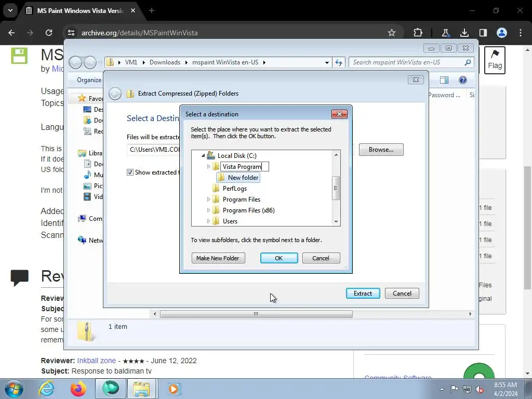Expand the Vista Program folder node
The height and width of the screenshot is (399, 532).
pyautogui.click(x=208, y=167)
